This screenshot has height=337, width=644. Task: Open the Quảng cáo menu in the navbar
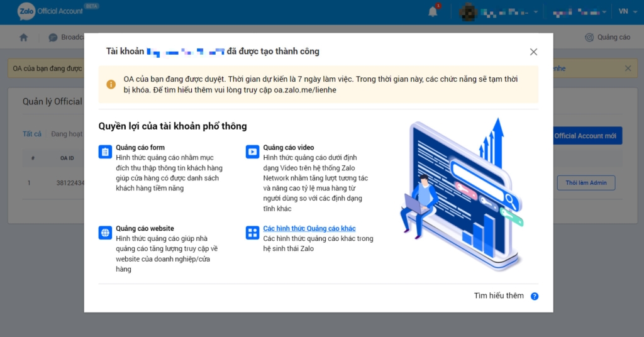pyautogui.click(x=608, y=37)
